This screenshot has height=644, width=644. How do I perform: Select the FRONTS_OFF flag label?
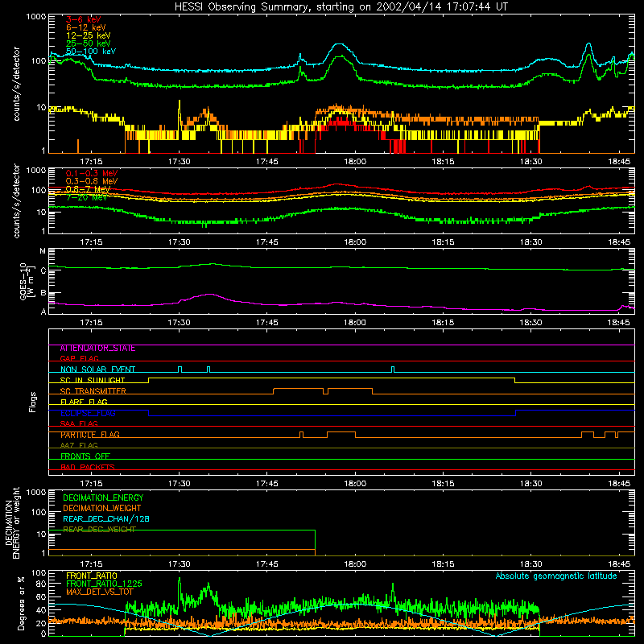point(85,456)
